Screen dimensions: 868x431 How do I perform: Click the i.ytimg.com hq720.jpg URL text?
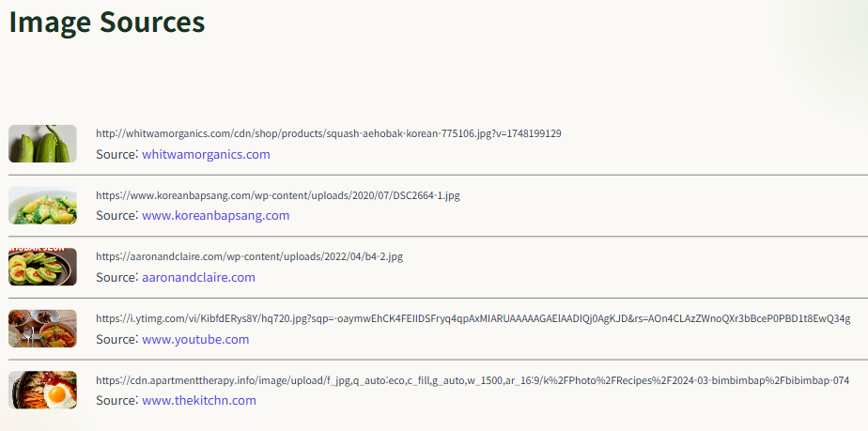(x=473, y=319)
